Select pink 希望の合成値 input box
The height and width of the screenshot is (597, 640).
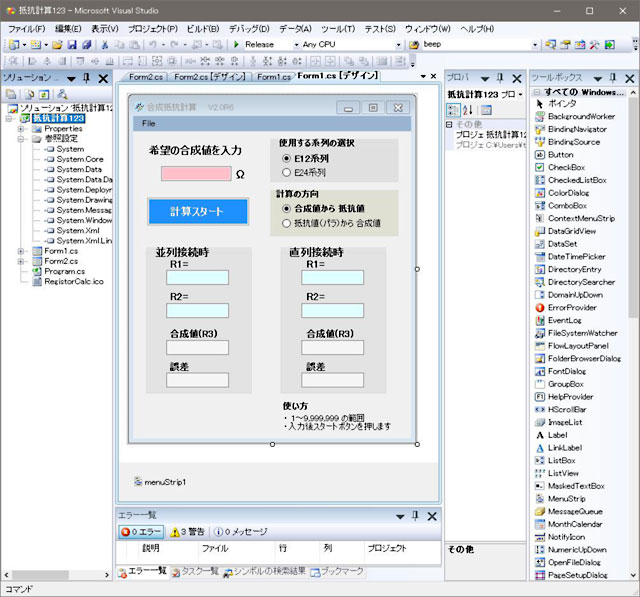pyautogui.click(x=196, y=173)
